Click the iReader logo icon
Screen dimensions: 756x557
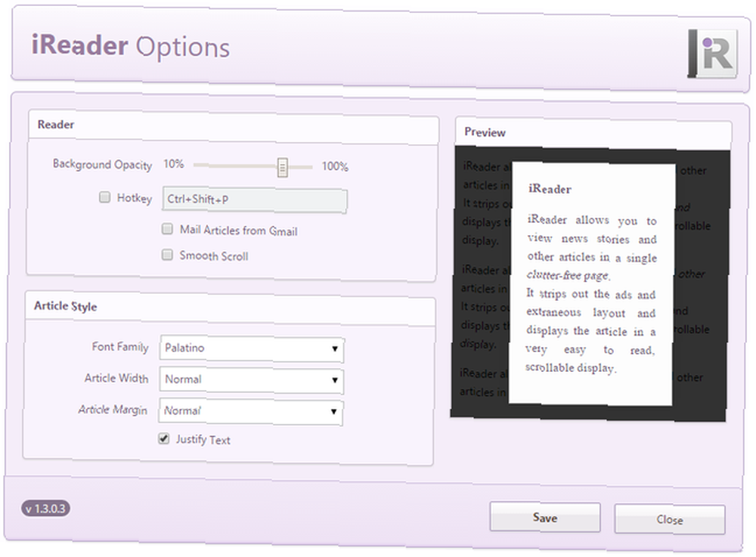click(712, 54)
